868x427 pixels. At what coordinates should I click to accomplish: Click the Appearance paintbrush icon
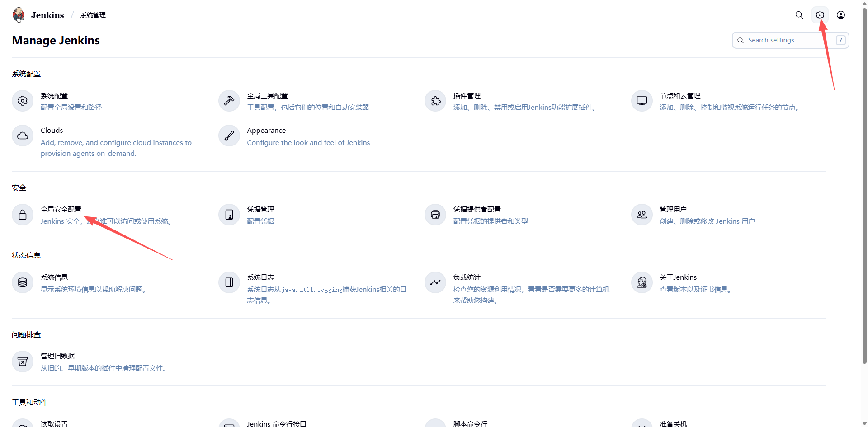229,136
